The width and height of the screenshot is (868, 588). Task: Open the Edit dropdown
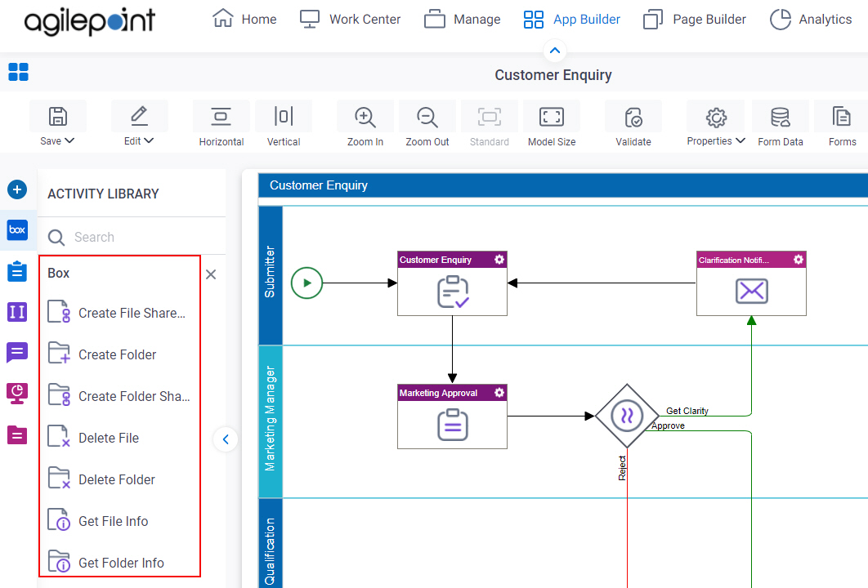[139, 141]
